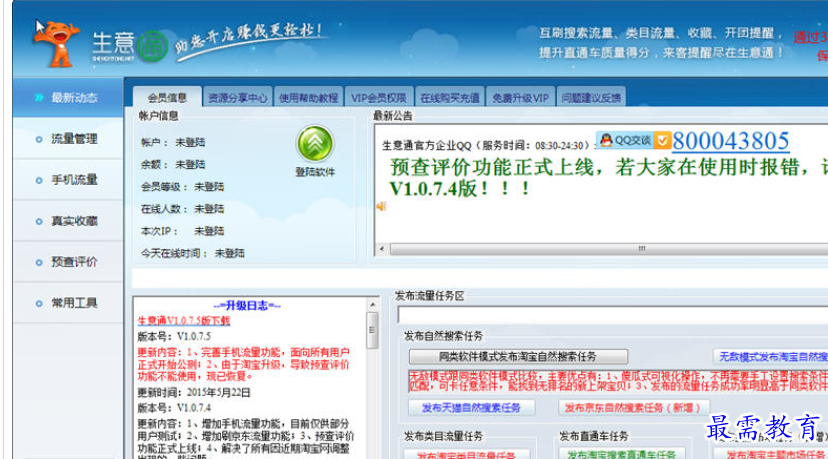Open 资源分享中心 tab
This screenshot has width=828, height=459.
(x=238, y=98)
